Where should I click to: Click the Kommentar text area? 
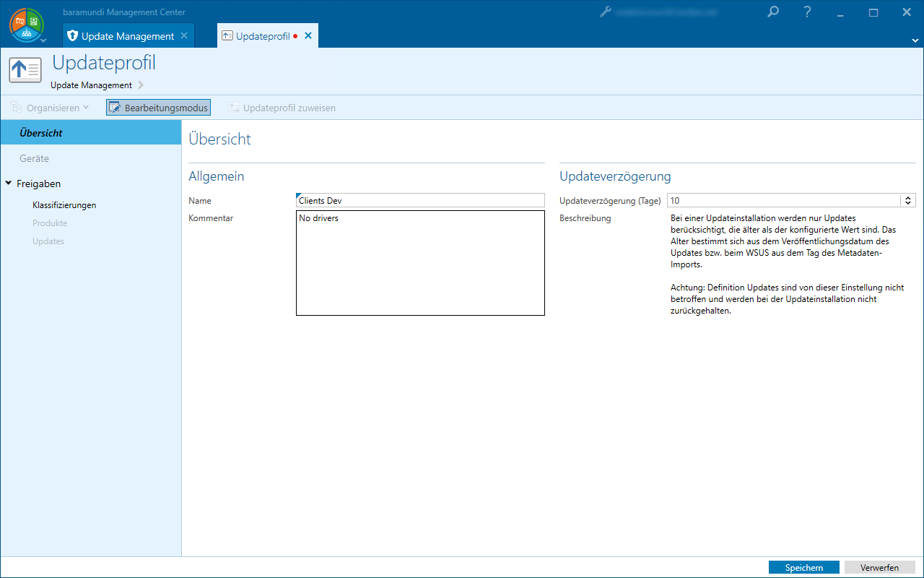coord(420,263)
